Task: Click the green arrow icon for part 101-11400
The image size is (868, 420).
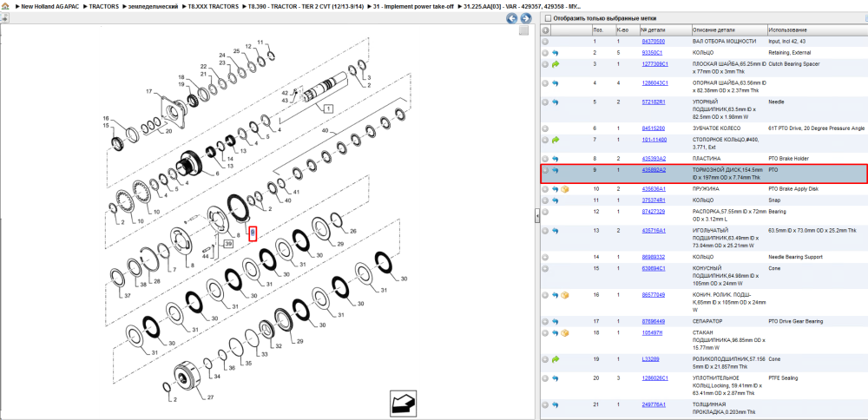Action: [x=556, y=140]
